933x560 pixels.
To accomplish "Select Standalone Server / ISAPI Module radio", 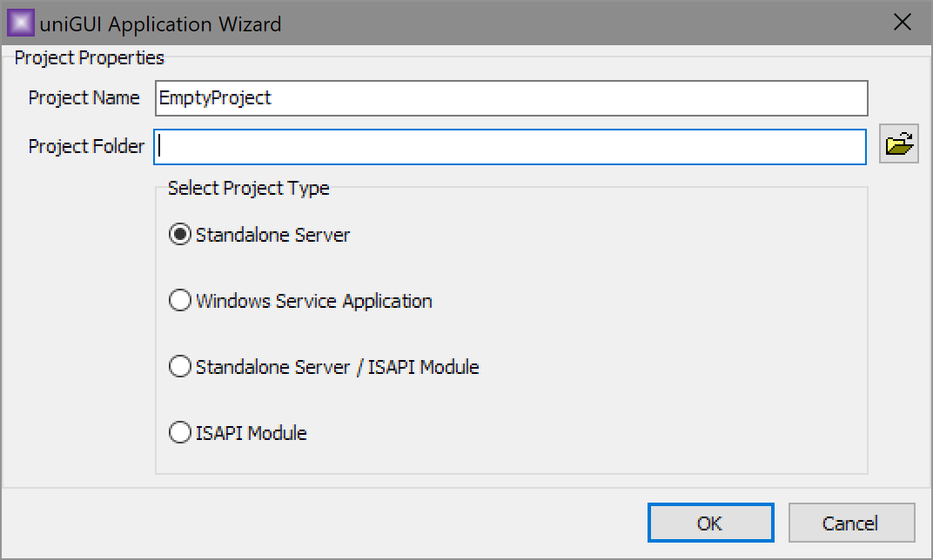I will tap(180, 367).
